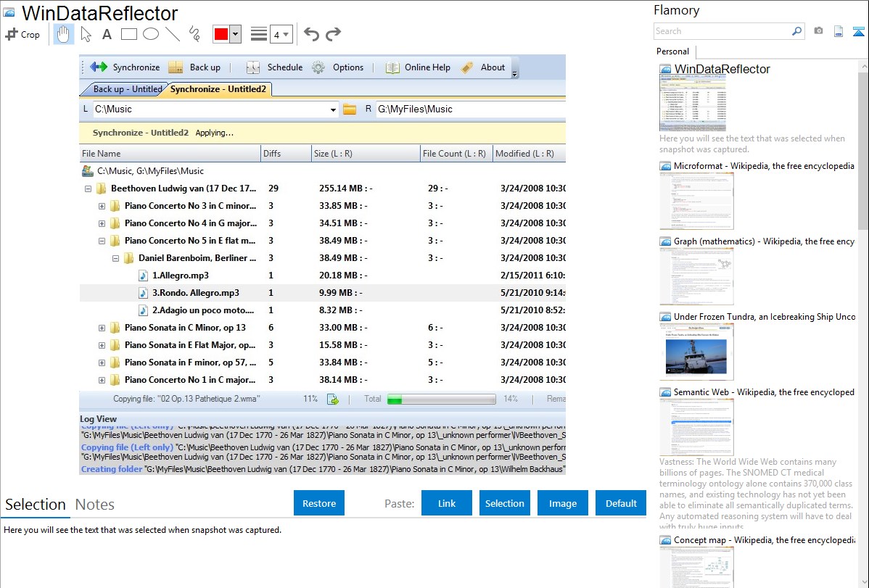Click the Flamory search field

[722, 31]
